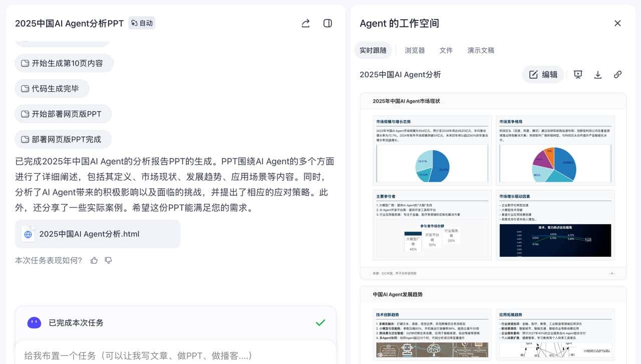Select the 文件 tab in the workspace
This screenshot has height=364, width=641.
(446, 50)
